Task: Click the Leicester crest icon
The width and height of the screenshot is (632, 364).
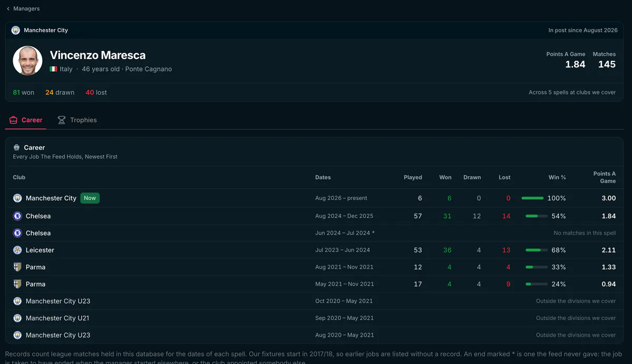Action: pyautogui.click(x=17, y=250)
